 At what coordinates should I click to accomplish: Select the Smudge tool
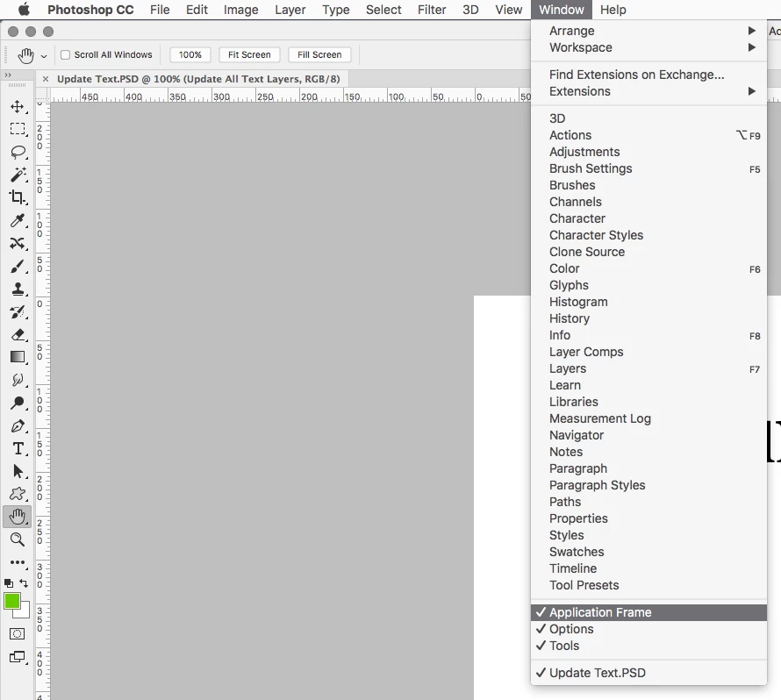tap(18, 381)
